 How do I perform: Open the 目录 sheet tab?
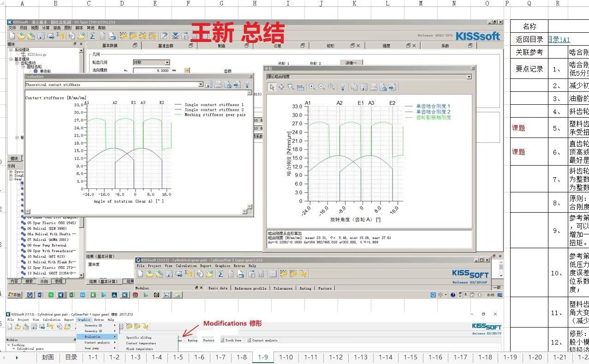coord(71,357)
